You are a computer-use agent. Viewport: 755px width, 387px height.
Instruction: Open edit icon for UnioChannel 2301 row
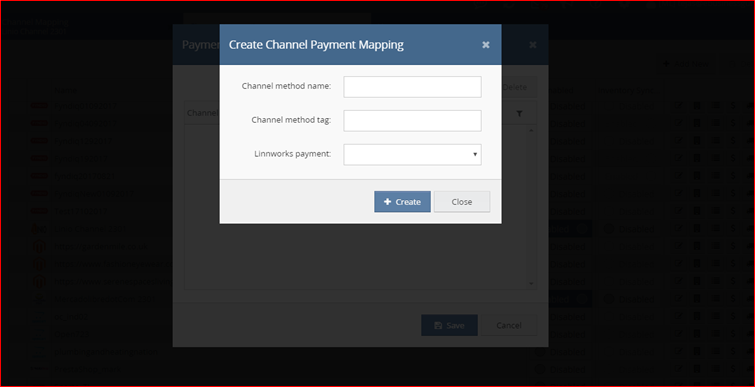coord(679,229)
